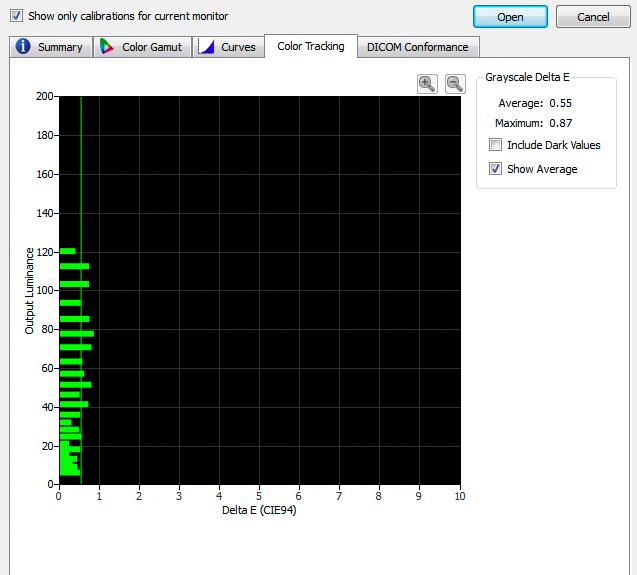Click the Open button

coord(510,17)
